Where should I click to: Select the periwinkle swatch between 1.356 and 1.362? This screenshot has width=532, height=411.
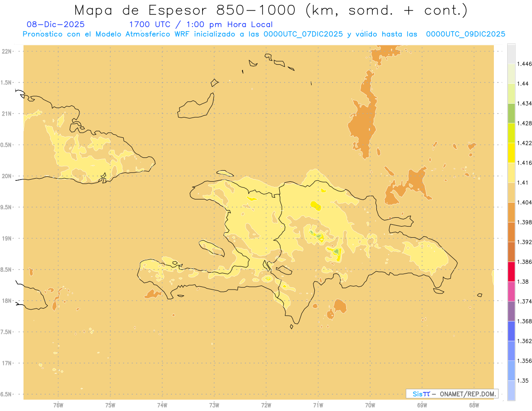click(511, 351)
